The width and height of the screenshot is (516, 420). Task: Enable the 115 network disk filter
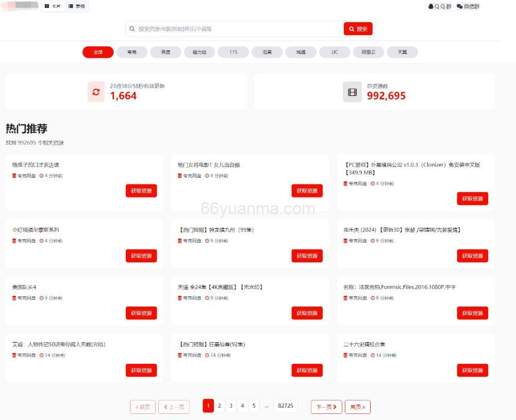coord(233,52)
